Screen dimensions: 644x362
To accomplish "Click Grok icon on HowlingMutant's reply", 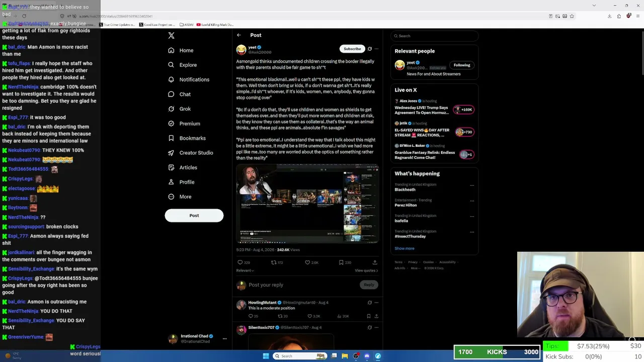I will (x=370, y=303).
